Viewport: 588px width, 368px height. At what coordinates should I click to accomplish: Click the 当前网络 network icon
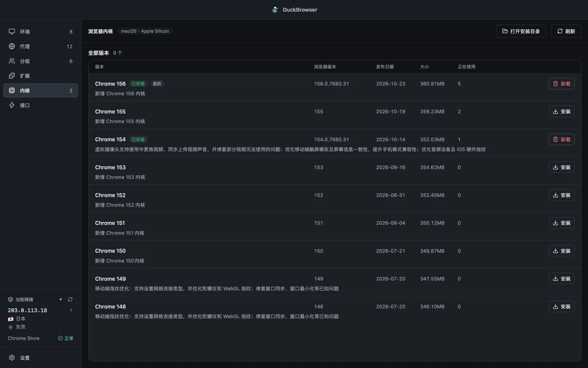pyautogui.click(x=10, y=299)
